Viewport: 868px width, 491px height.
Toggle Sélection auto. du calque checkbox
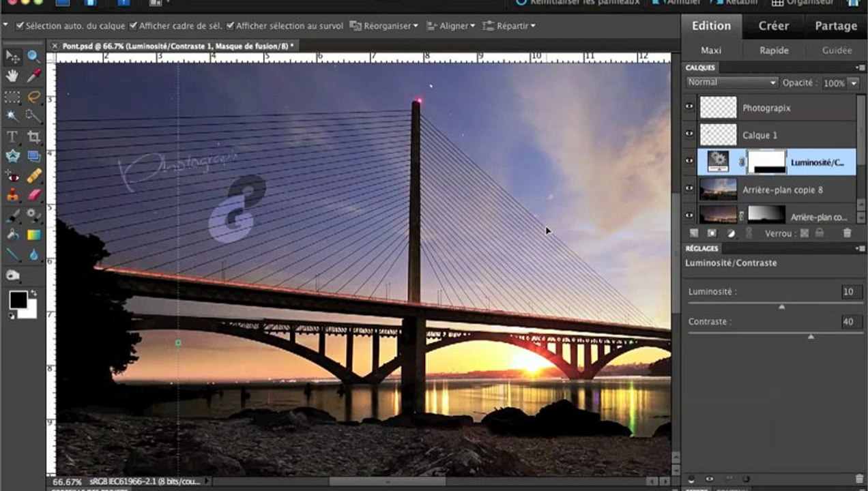click(20, 26)
